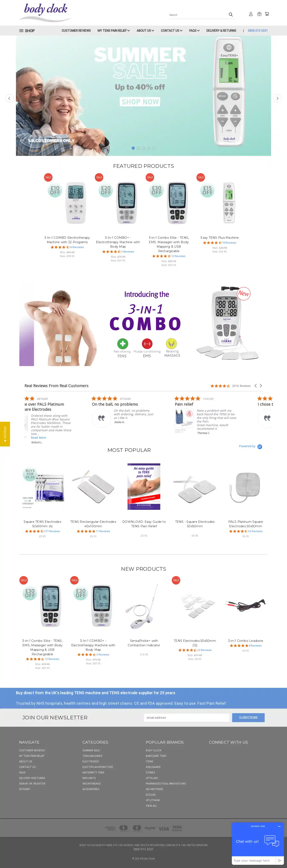The height and width of the screenshot is (868, 287).
Task: Click the newsletter Subscribe button
Action: (248, 717)
